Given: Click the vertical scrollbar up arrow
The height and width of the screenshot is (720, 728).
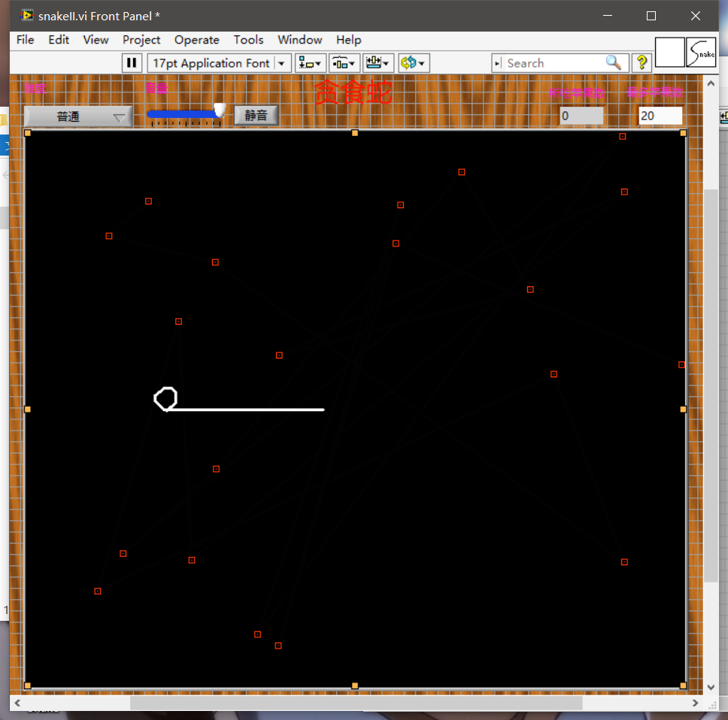Looking at the screenshot, I should coord(711,83).
